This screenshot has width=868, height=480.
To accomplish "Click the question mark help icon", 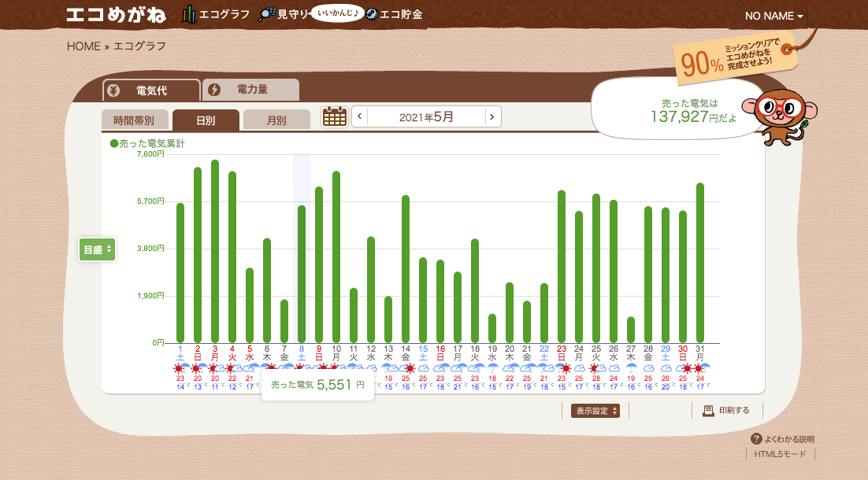I will [756, 438].
